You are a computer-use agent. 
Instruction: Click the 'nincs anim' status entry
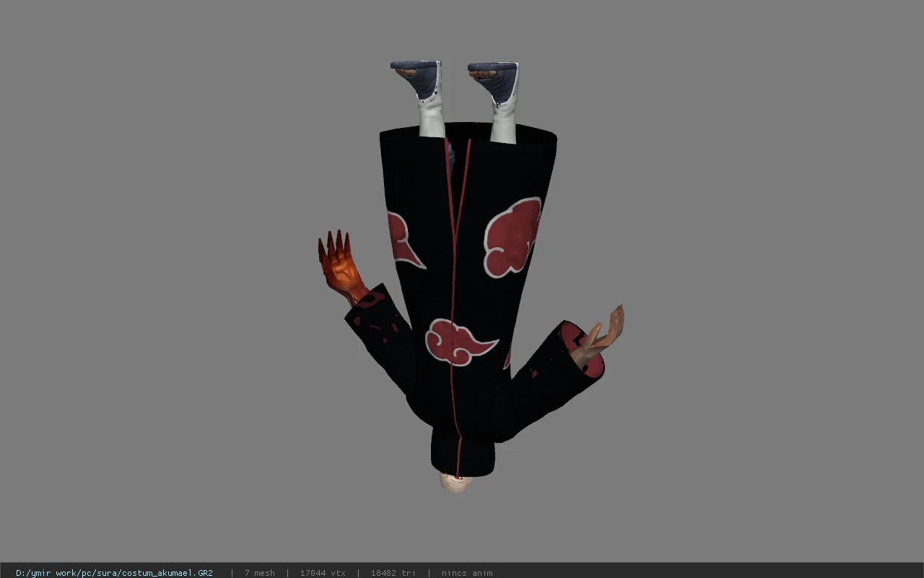click(467, 573)
